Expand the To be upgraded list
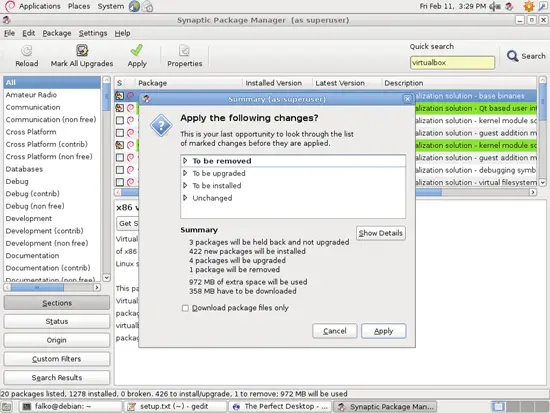 click(185, 173)
